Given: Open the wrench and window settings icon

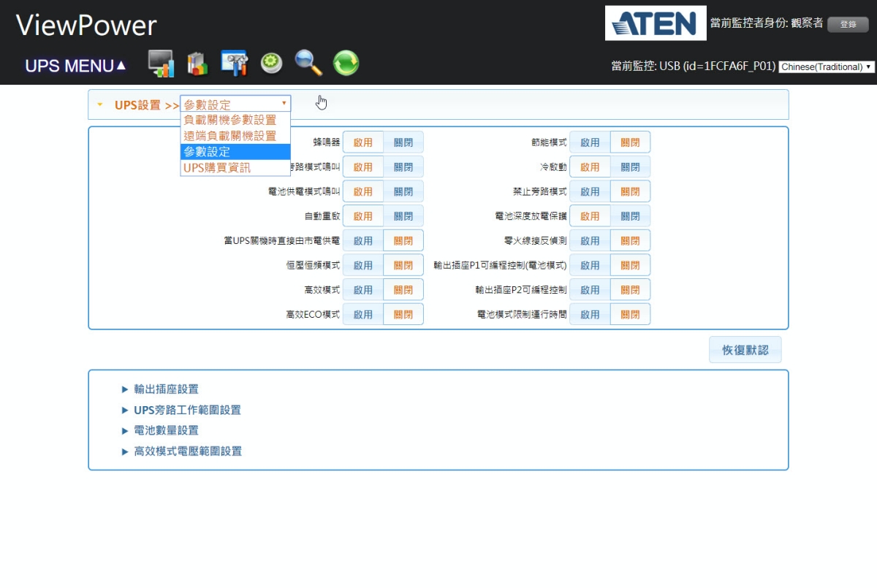Looking at the screenshot, I should (x=235, y=64).
